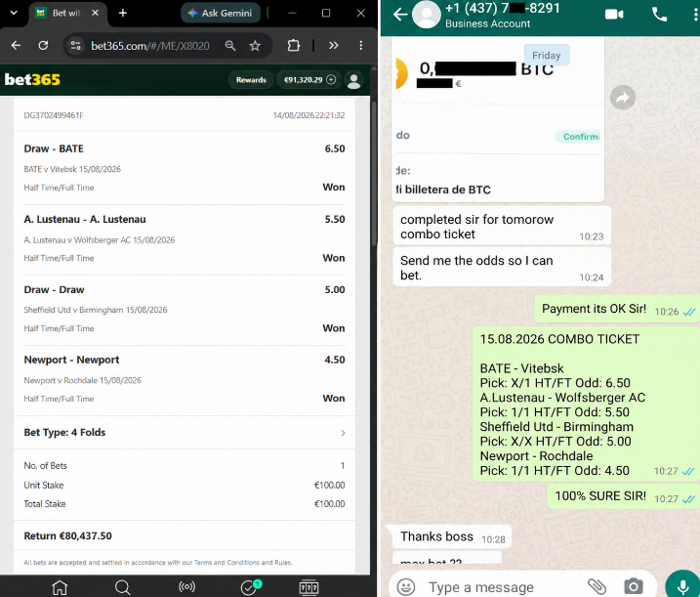This screenshot has height=597, width=700.
Task: Open the Chrome extensions puzzle icon
Action: [293, 45]
